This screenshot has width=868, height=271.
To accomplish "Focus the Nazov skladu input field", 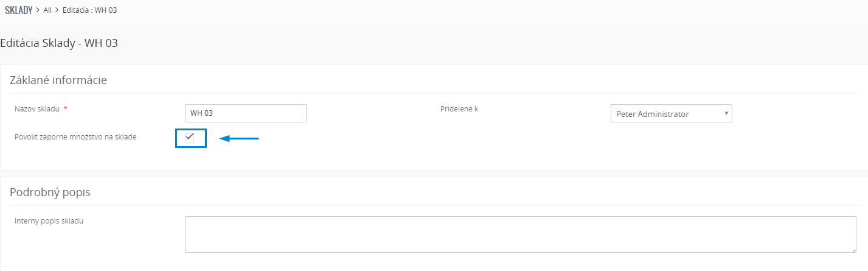I will click(x=245, y=113).
